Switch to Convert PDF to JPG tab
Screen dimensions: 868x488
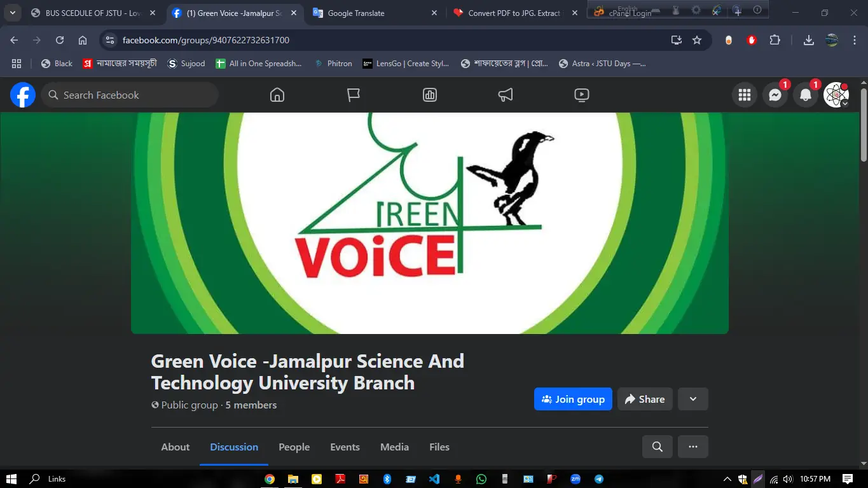516,13
